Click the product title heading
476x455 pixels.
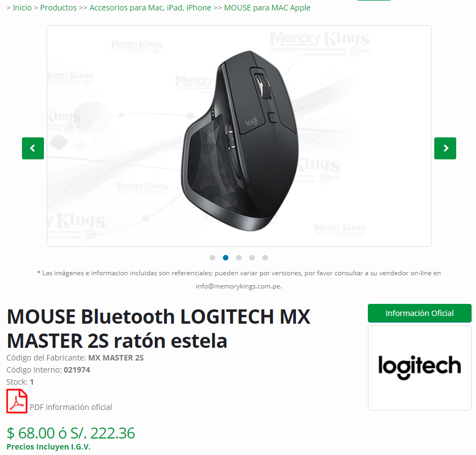click(x=159, y=329)
